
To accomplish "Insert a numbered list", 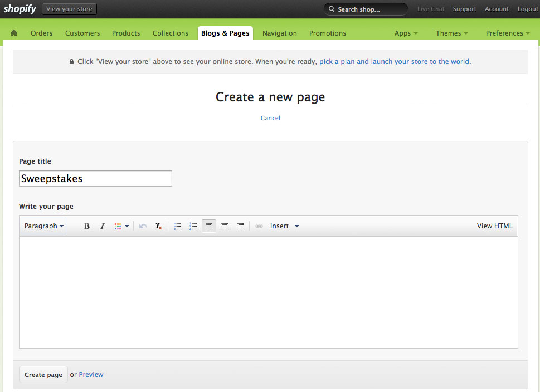I will 193,226.
